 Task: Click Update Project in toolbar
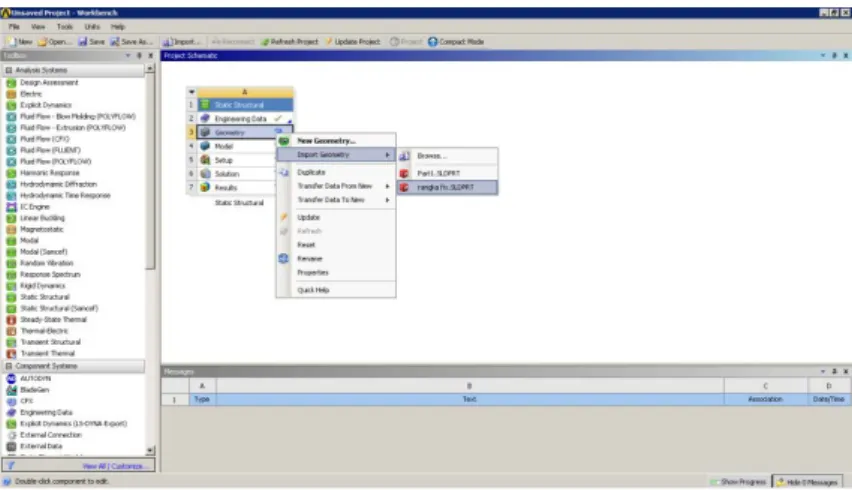pos(352,42)
